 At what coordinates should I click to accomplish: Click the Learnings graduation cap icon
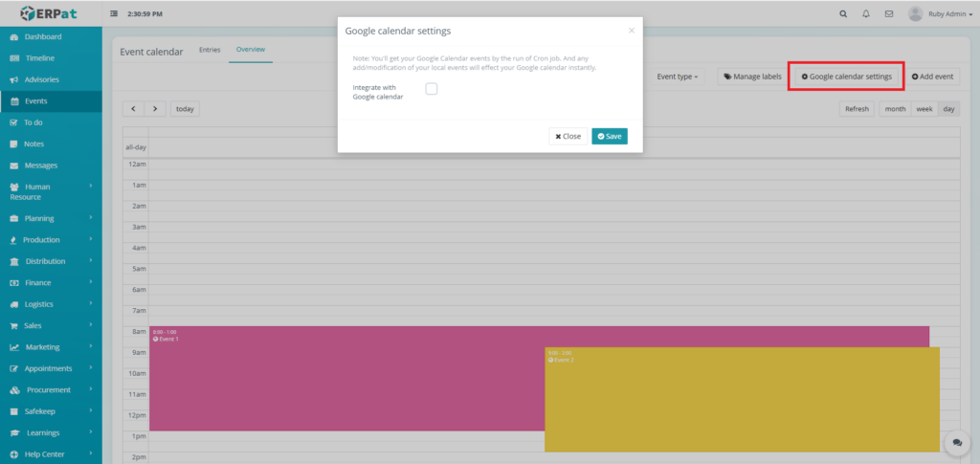(x=15, y=432)
